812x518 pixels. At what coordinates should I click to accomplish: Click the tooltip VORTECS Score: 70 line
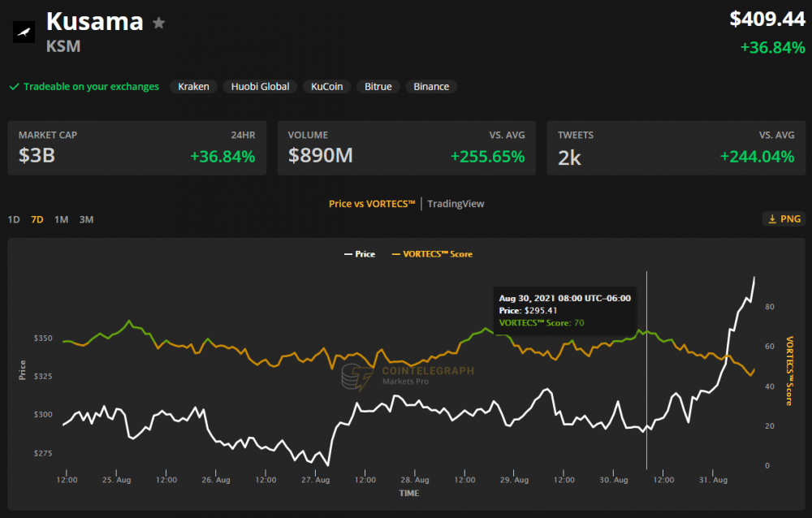point(541,322)
